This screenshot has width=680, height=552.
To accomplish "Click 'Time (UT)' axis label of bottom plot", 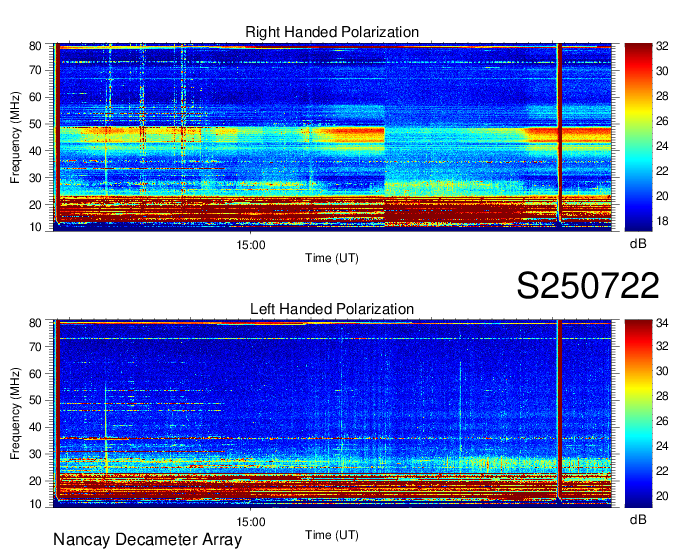I will click(x=332, y=535).
